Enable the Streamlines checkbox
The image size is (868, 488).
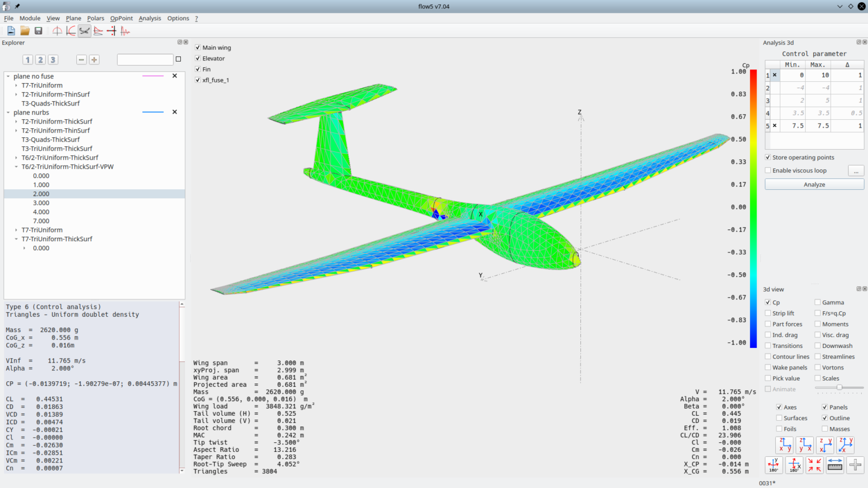[x=818, y=357]
